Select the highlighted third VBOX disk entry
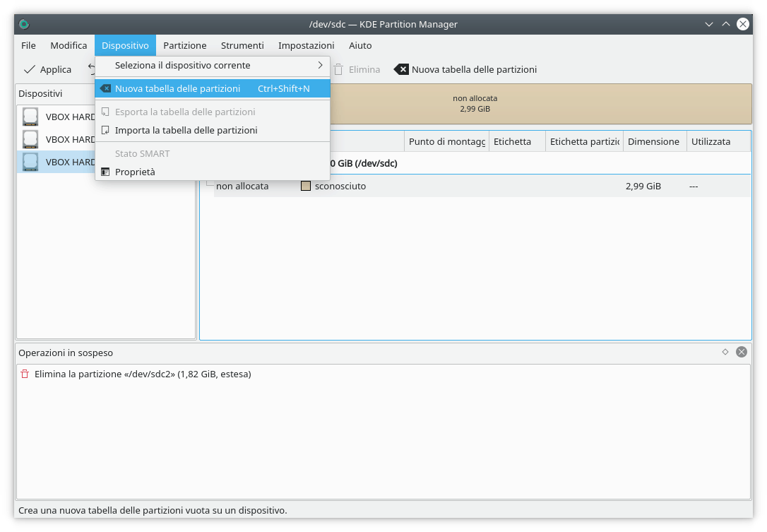The image size is (767, 532). (x=57, y=162)
